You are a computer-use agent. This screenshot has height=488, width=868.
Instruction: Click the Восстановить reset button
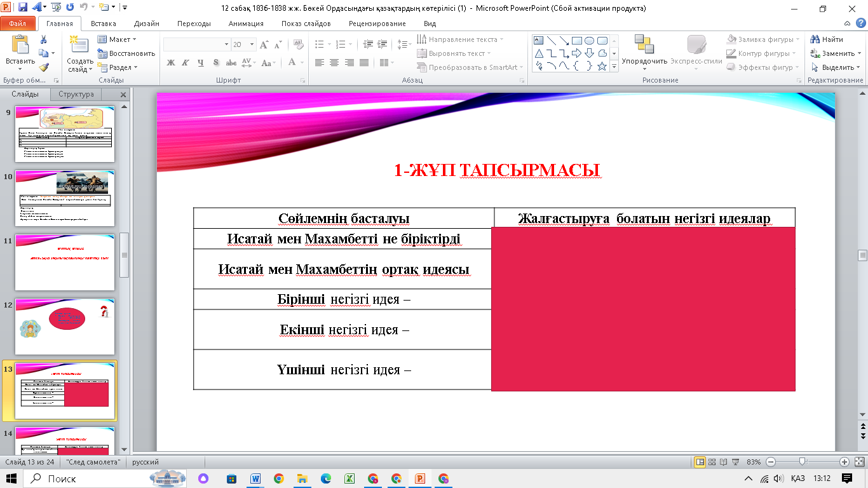[126, 53]
